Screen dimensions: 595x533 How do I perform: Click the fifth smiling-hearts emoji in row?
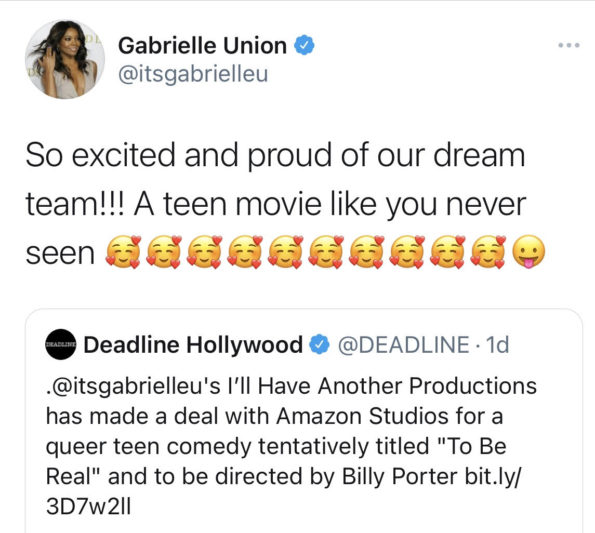pos(285,252)
